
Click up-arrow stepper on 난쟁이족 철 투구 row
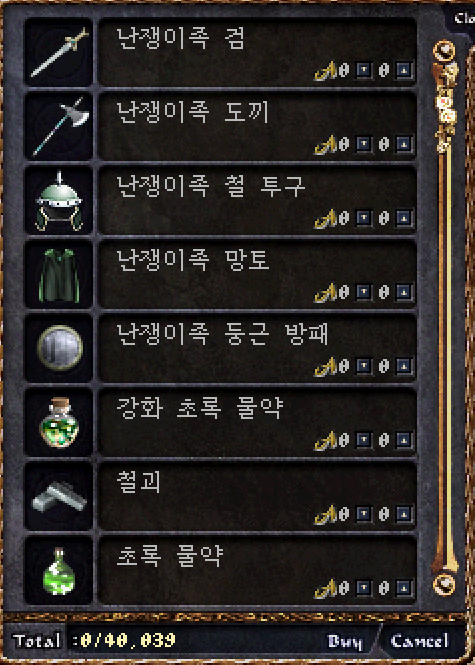[363, 218]
